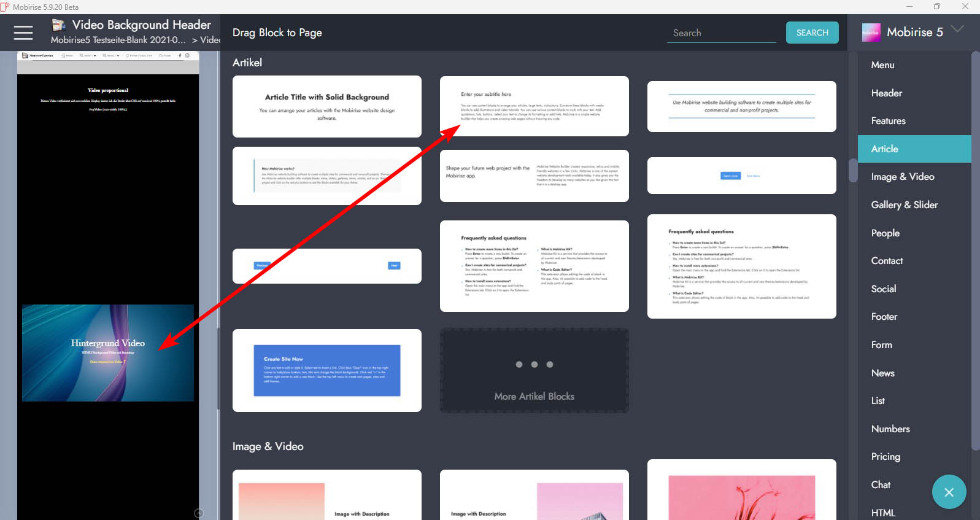Choose the Previous and Next buttons block

point(327,266)
